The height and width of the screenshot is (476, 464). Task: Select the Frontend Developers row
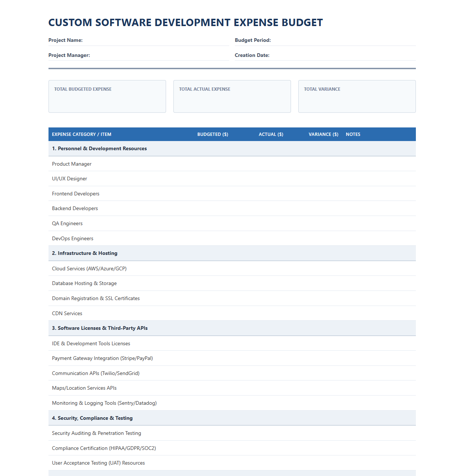(x=232, y=194)
